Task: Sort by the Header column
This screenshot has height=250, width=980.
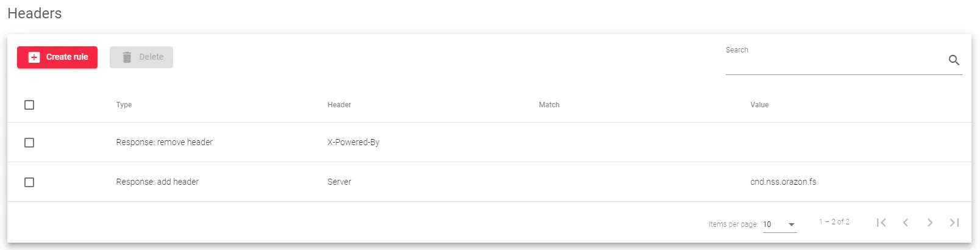Action: [339, 105]
